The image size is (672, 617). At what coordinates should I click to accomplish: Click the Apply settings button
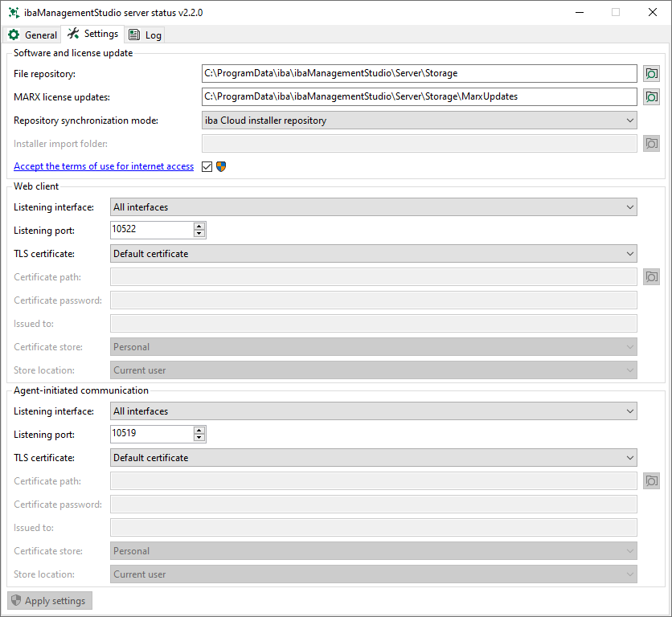click(x=50, y=601)
